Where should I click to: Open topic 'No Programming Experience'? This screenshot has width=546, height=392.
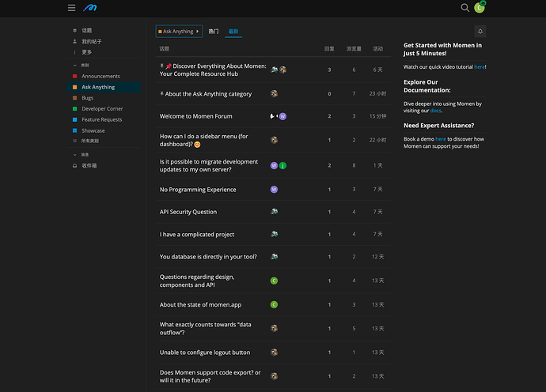point(198,190)
